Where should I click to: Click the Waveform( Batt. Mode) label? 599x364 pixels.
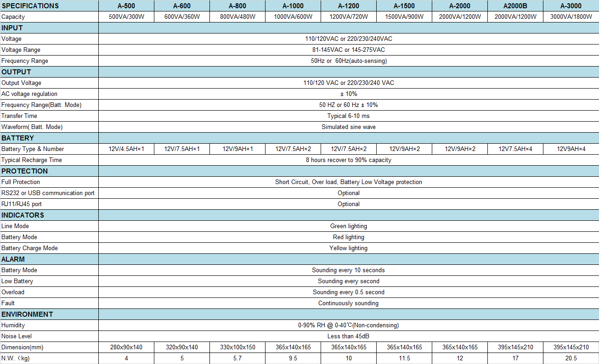point(32,127)
